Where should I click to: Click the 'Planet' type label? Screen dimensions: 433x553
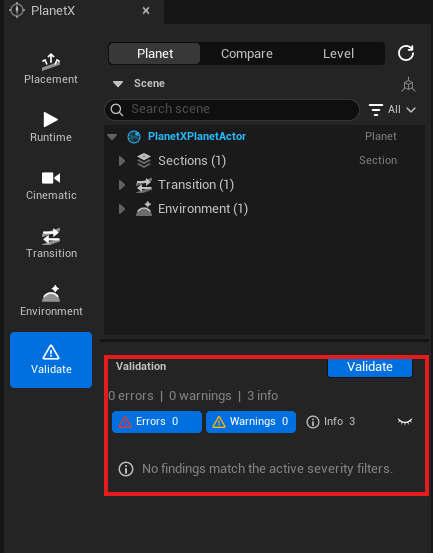tap(380, 136)
